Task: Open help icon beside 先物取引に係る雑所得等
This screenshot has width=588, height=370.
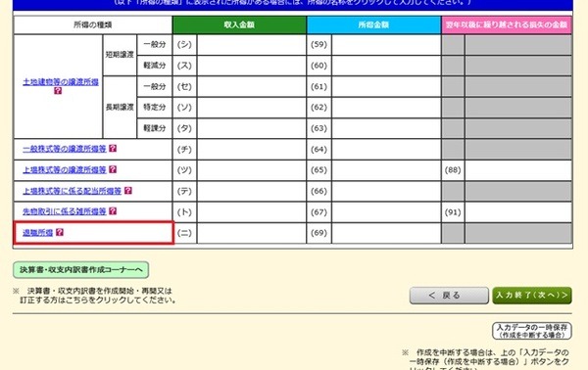Action: tap(113, 210)
